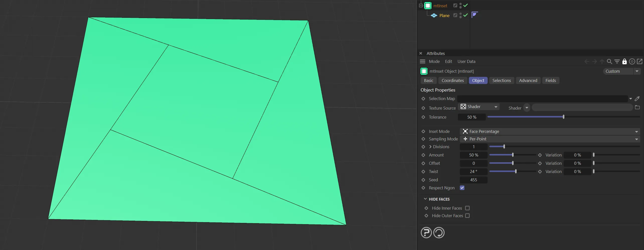Viewport: 644px width, 250px height.
Task: Click the lock icon in Attributes toolbar
Action: tap(624, 61)
